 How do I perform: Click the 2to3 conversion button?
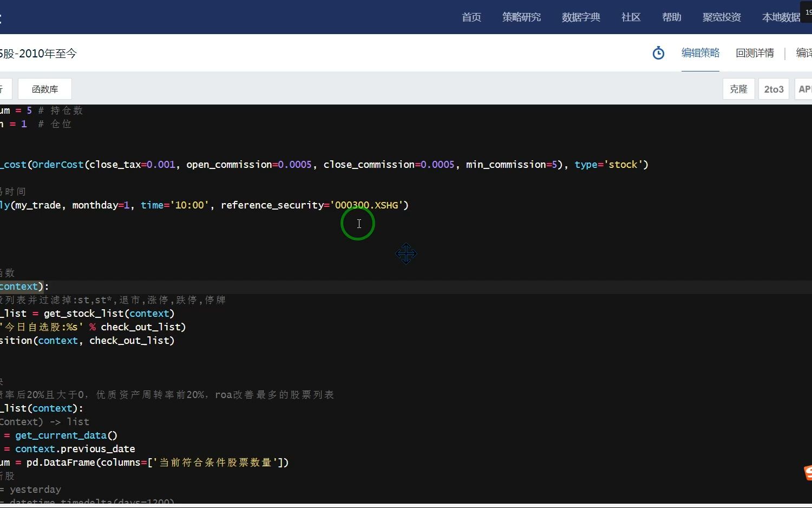[x=774, y=89]
